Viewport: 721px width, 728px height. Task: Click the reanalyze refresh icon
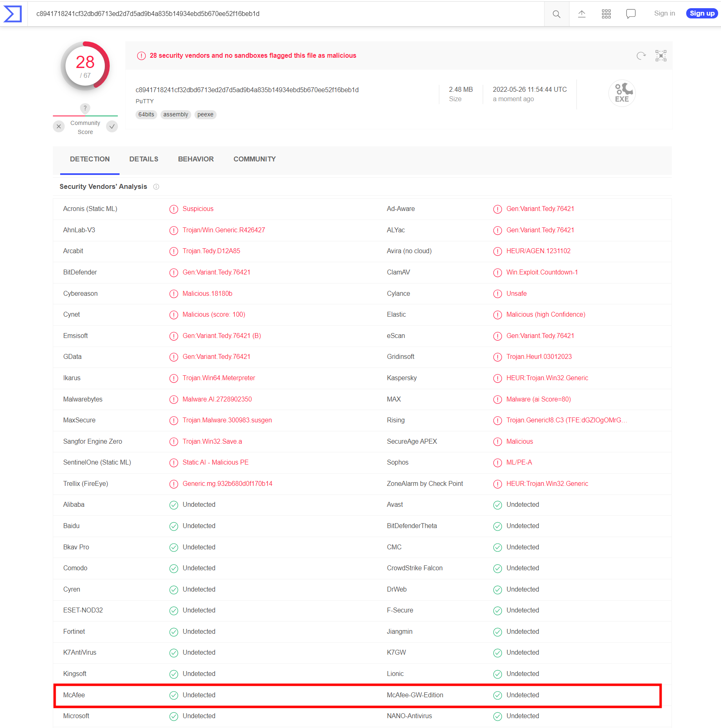coord(641,56)
